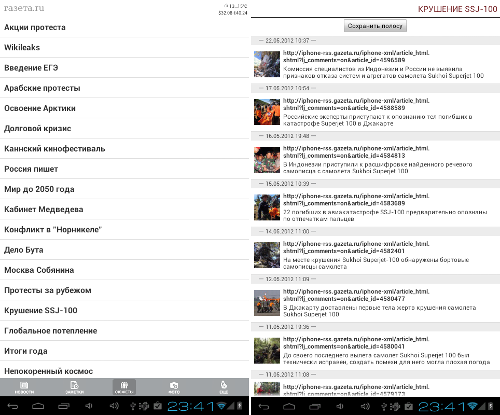500x415 pixels.
Task: Open the Освоение Арктики topic
Action: click(124, 108)
